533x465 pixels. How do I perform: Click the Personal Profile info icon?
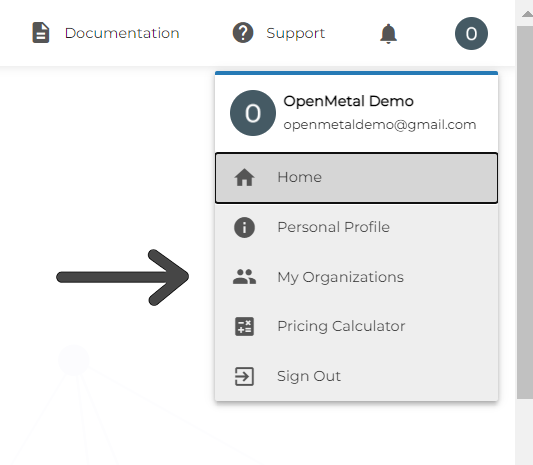pos(244,227)
